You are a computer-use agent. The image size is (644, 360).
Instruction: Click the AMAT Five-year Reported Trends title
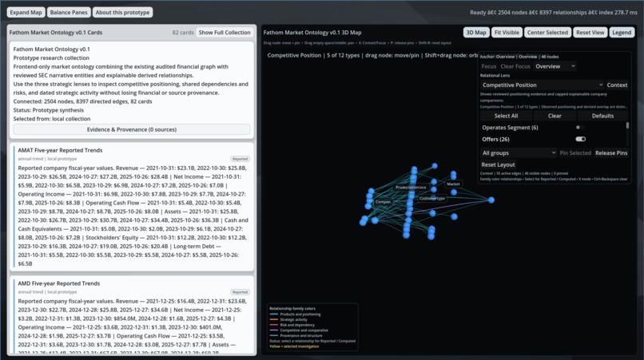(60, 150)
